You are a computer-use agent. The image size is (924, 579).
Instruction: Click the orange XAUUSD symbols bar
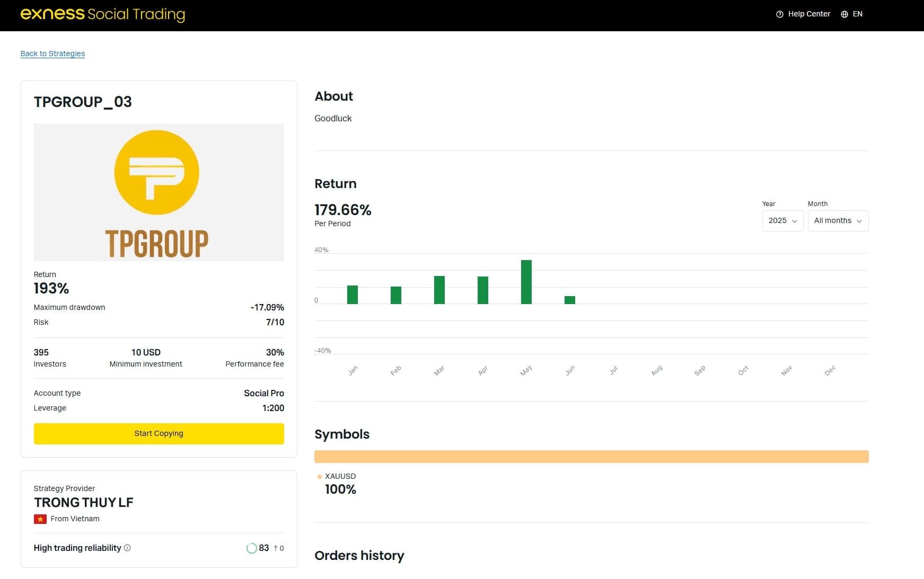click(x=591, y=457)
